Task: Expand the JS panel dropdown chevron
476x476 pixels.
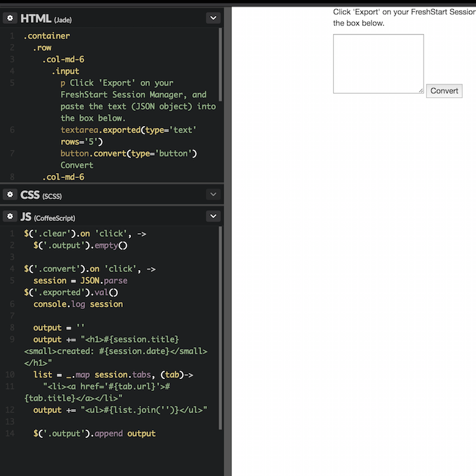Action: 213,217
